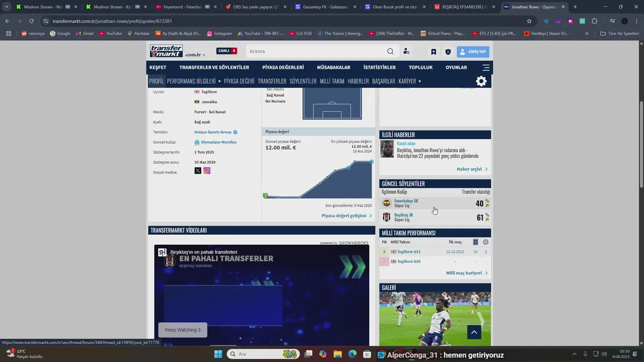Open the MÜSABAKALAR menu
Viewport: 644px width, 362px height.
(334, 67)
